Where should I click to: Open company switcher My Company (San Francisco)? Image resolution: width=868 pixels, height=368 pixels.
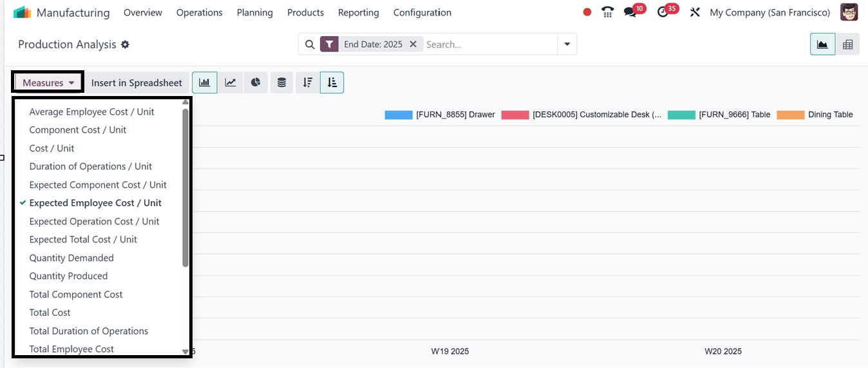[769, 12]
